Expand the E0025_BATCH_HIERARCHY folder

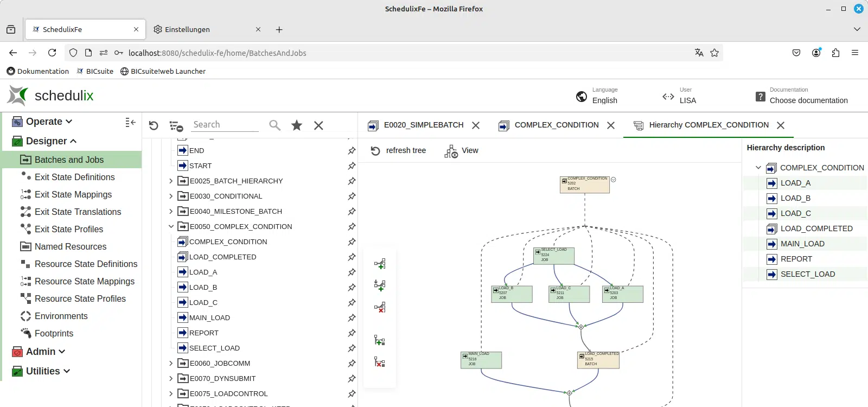pos(171,181)
